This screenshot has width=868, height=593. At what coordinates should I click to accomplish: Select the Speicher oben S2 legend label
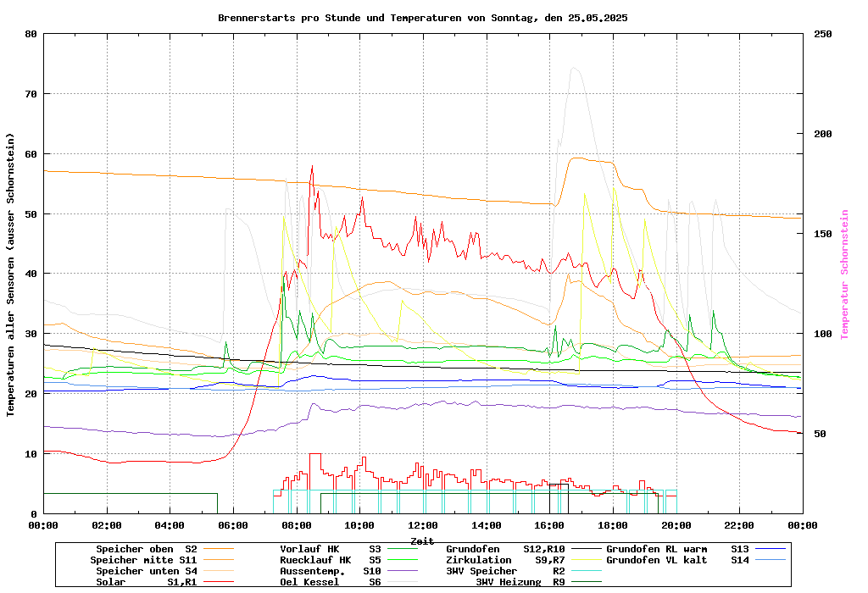(x=146, y=549)
